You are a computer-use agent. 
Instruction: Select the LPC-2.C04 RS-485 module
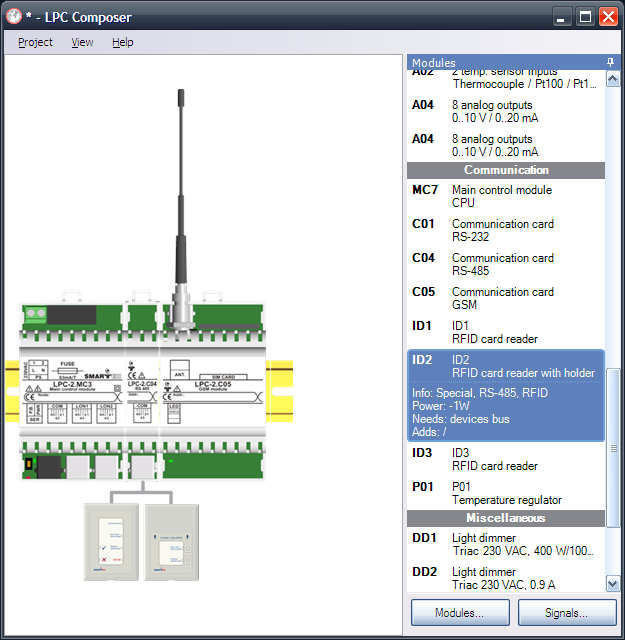coord(142,392)
